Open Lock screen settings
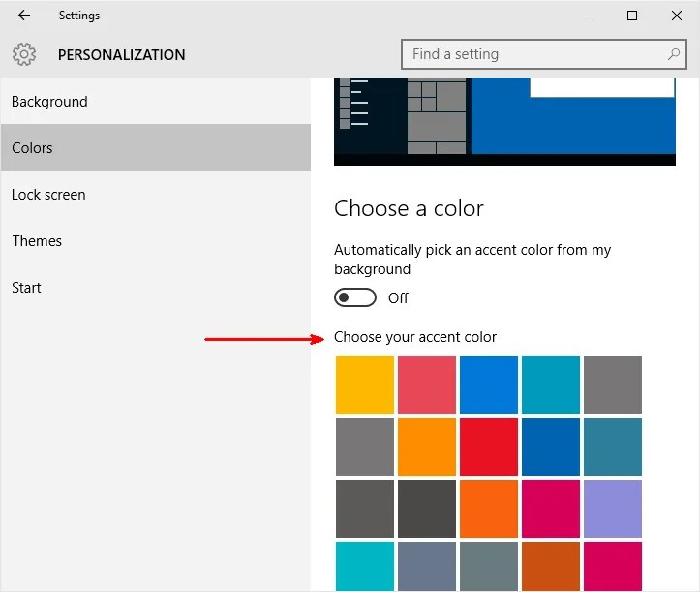This screenshot has height=592, width=700. pyautogui.click(x=155, y=195)
